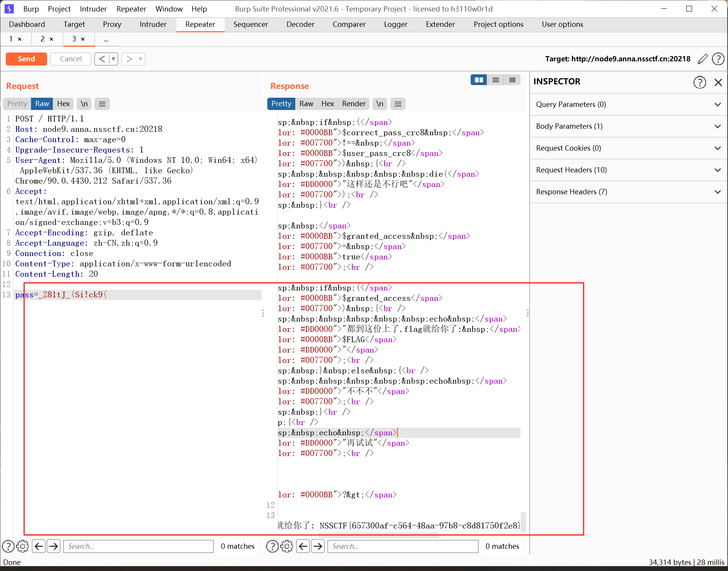Viewport: 728px width, 571px height.
Task: Close Repeater tab 1
Action: click(20, 39)
